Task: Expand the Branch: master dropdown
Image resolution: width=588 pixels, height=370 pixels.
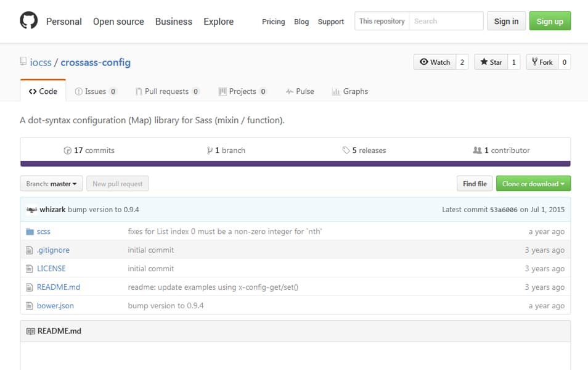Action: [51, 184]
